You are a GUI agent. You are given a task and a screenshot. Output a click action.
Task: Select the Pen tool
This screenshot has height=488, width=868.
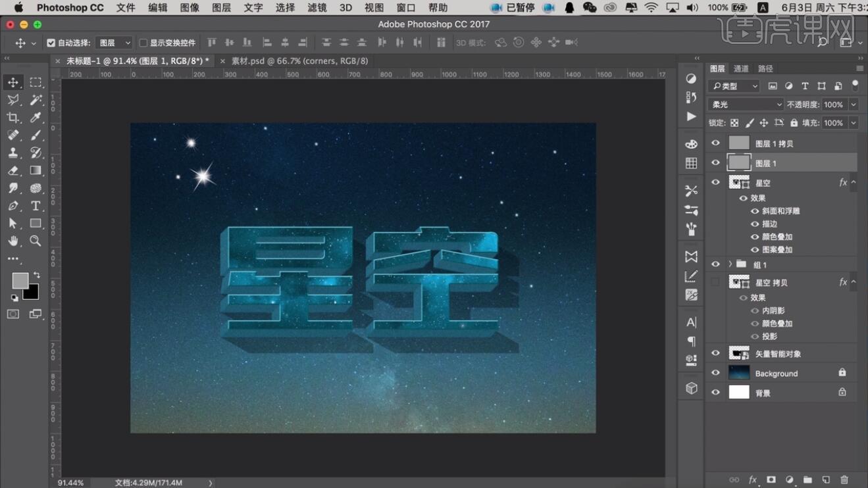(13, 206)
